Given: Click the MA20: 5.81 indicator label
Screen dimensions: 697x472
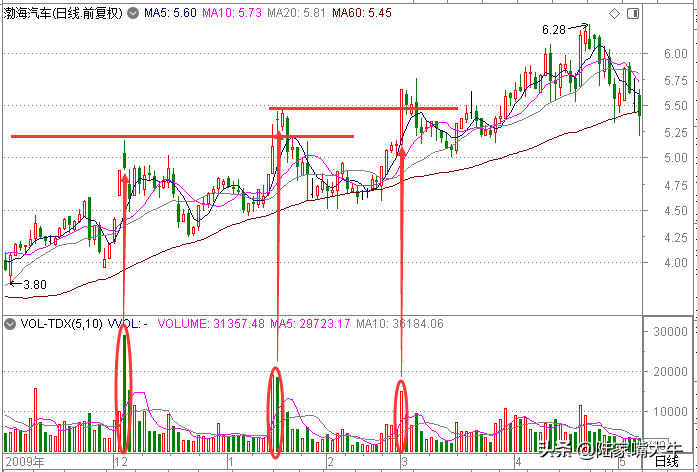Looking at the screenshot, I should tap(296, 13).
